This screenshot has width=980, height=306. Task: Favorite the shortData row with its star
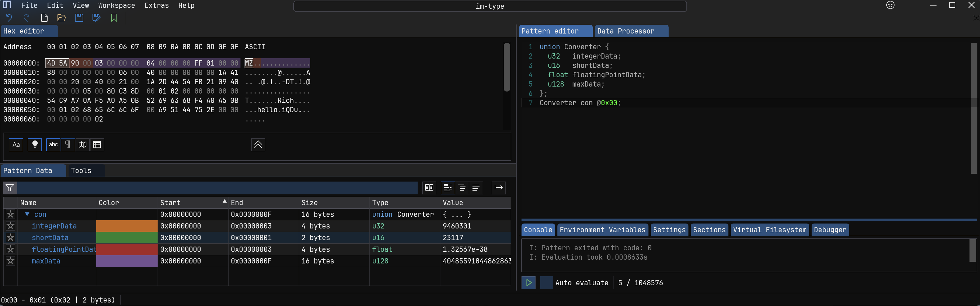11,238
